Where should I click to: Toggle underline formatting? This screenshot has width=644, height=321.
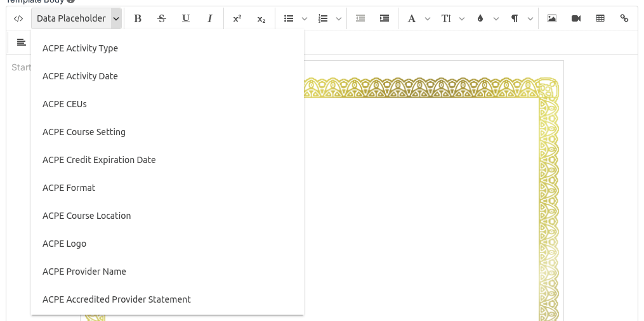point(186,18)
